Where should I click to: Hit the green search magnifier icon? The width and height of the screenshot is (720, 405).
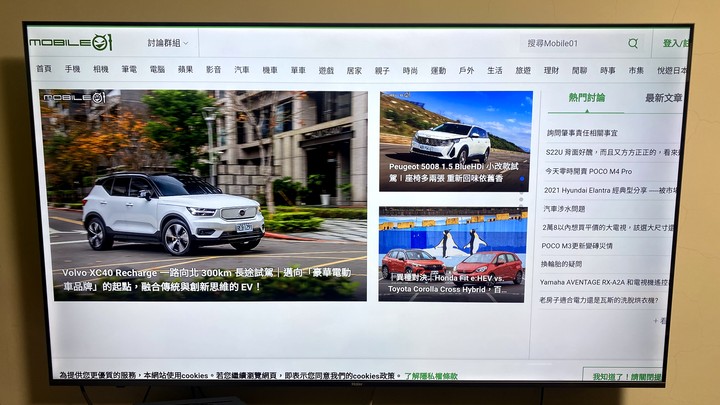click(633, 43)
